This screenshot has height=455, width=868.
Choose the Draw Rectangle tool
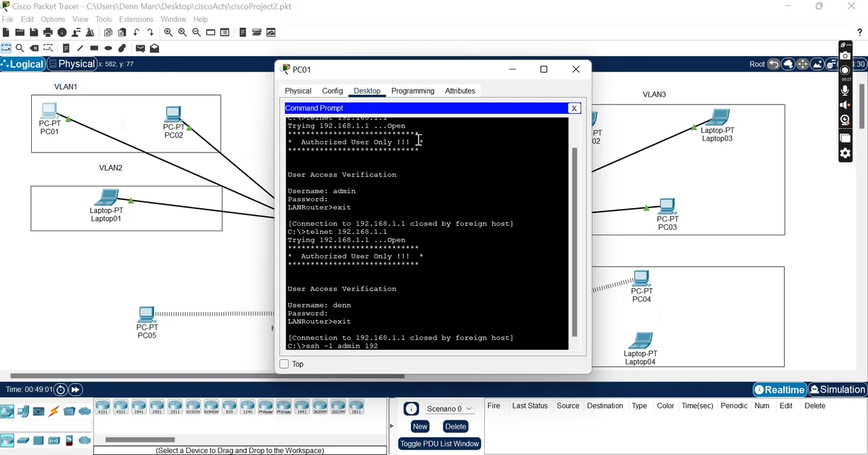(x=94, y=48)
